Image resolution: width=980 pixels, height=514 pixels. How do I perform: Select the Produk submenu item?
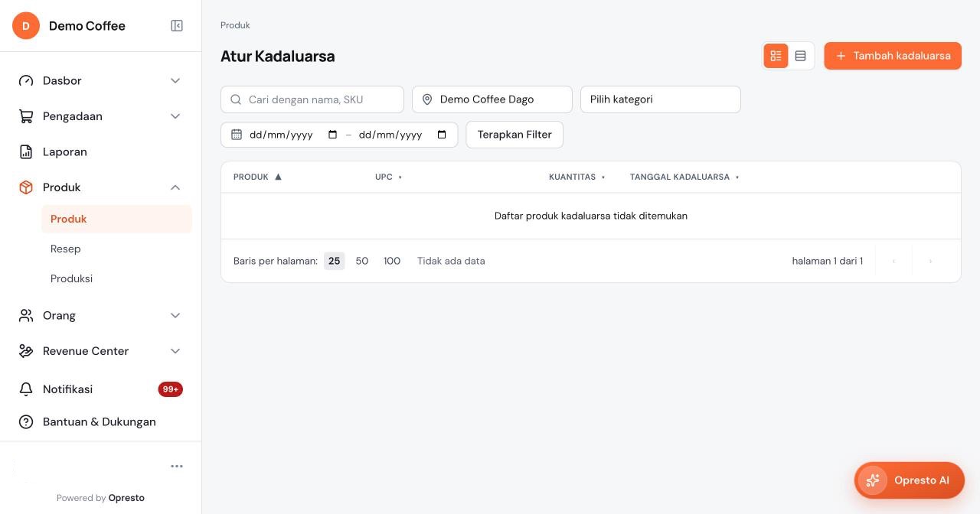pos(116,219)
